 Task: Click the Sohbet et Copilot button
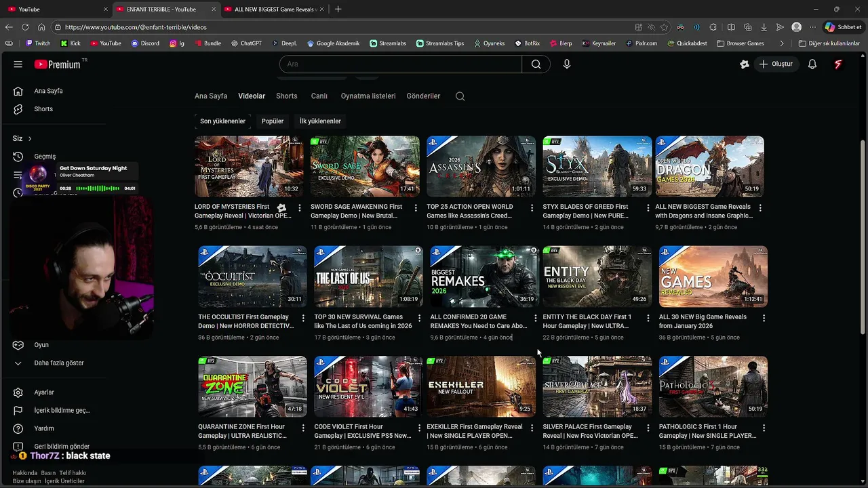[843, 27]
